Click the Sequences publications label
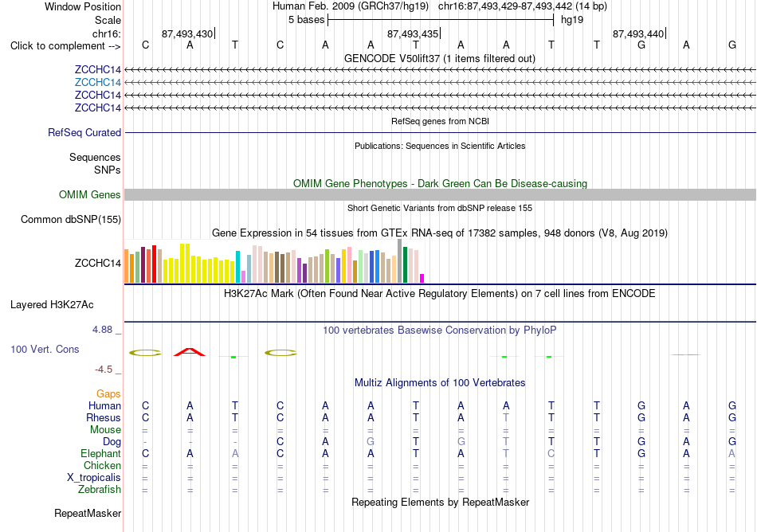Screen dimensions: 757x532 click(95, 157)
